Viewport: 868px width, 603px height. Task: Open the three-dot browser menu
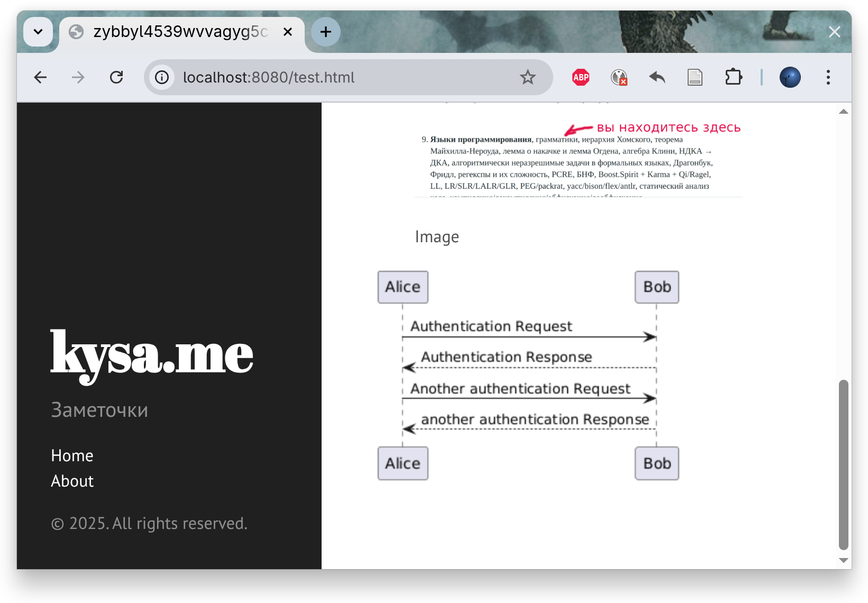828,78
